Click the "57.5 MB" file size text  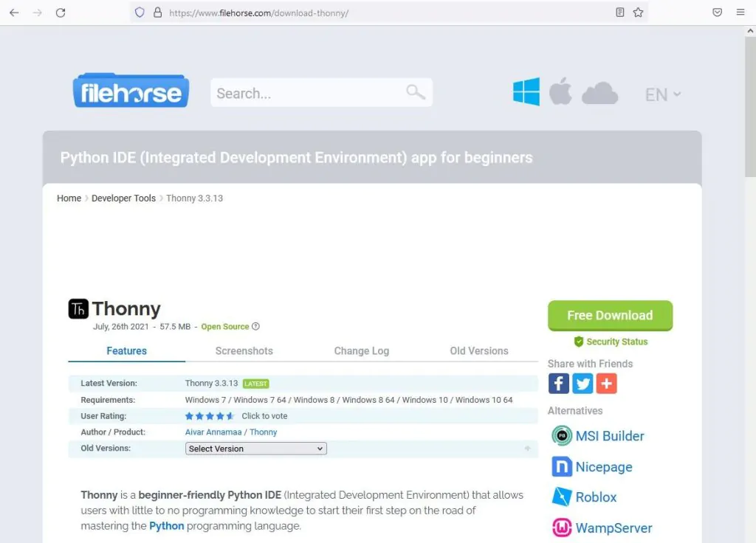coord(175,327)
